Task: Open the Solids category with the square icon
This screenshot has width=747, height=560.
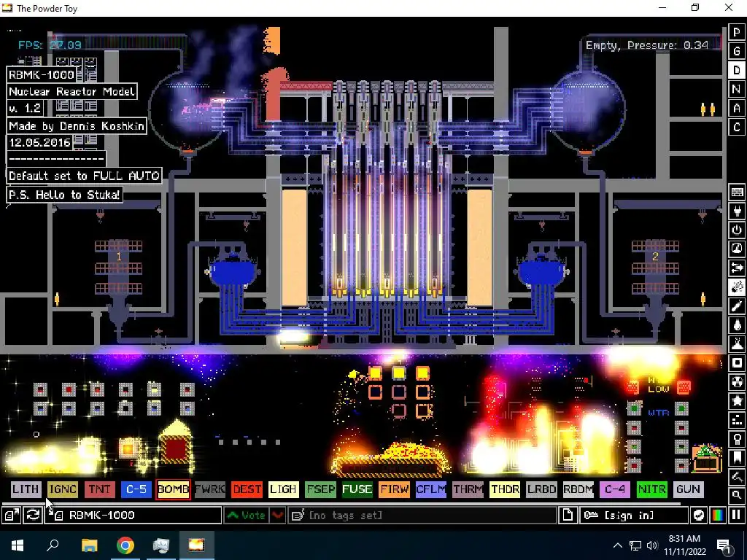Action: (737, 363)
